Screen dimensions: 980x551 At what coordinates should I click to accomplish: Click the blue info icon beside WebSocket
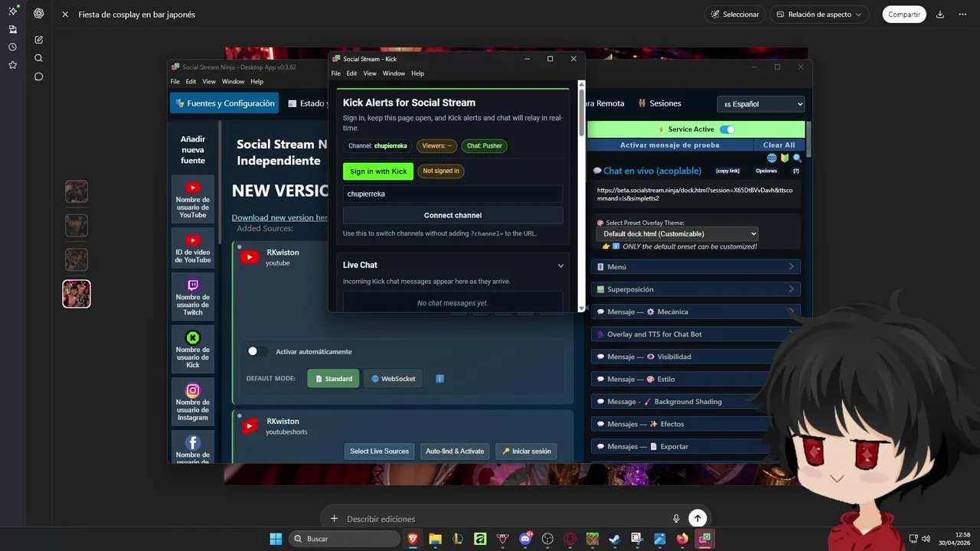click(x=440, y=379)
